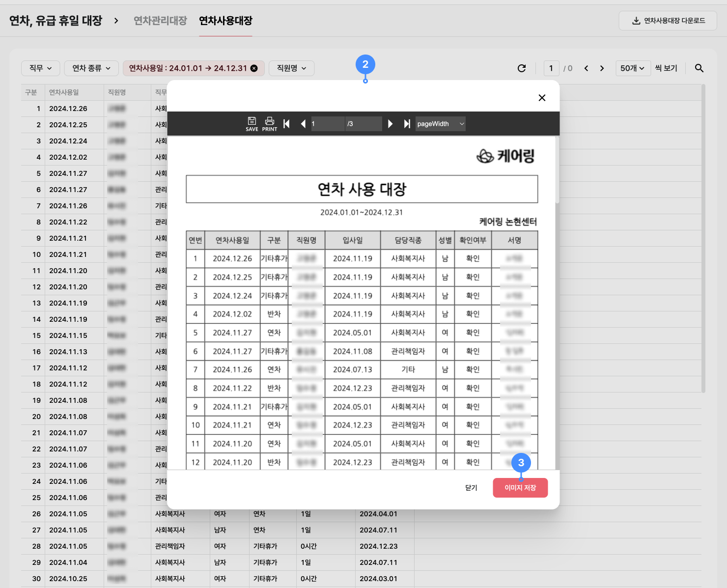Open the 50개 rows-per-page dropdown
Screen dimensions: 727x588
(633, 68)
